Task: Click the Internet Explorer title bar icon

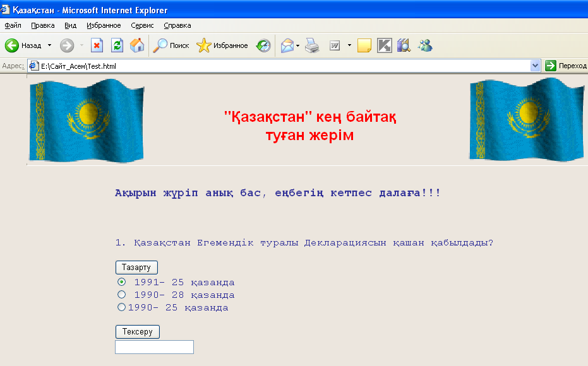Action: (5, 9)
